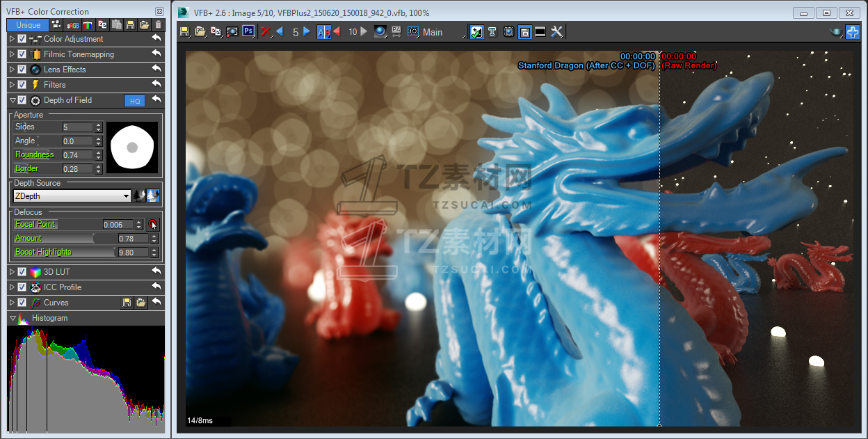Reset Filmic Tonemapping with its undo arrow
Image resolution: width=868 pixels, height=439 pixels.
[156, 54]
